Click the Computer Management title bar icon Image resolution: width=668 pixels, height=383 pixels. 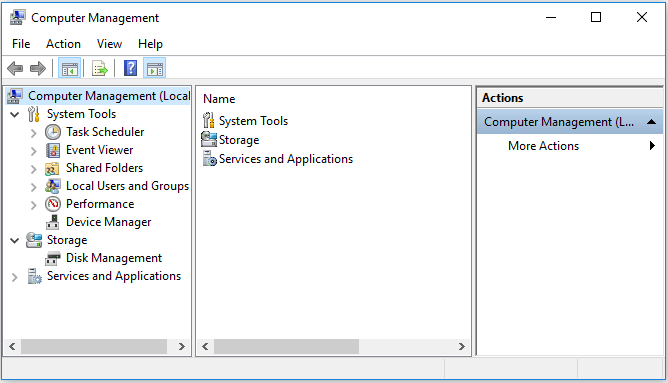(17, 17)
